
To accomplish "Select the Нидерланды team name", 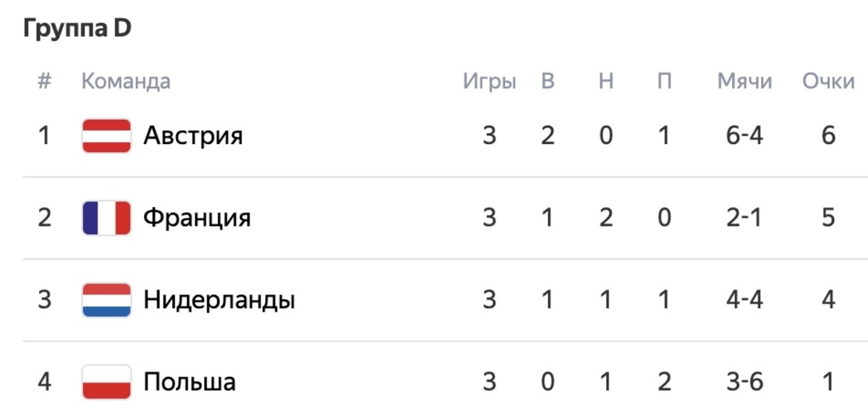I will pyautogui.click(x=219, y=300).
